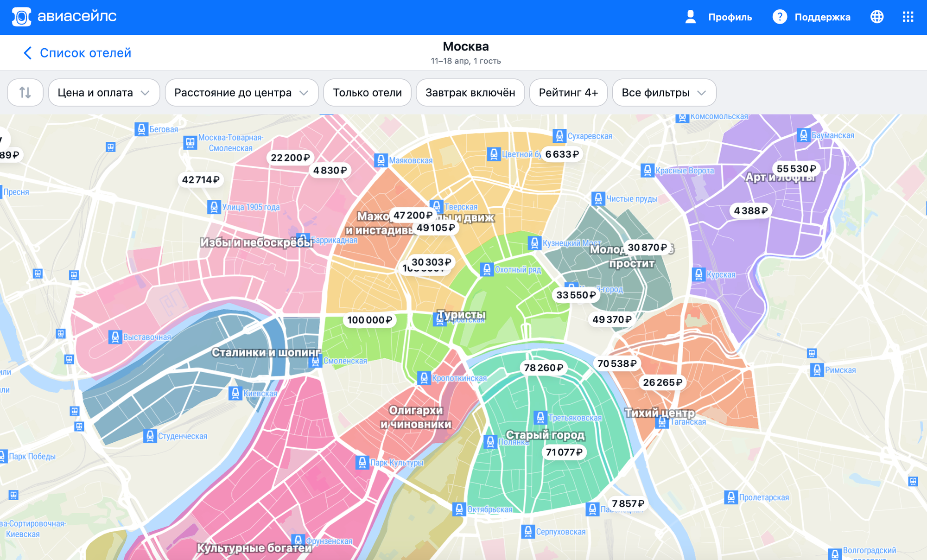This screenshot has width=927, height=560.
Task: Select the 22 200 ₽ price marker
Action: click(290, 158)
